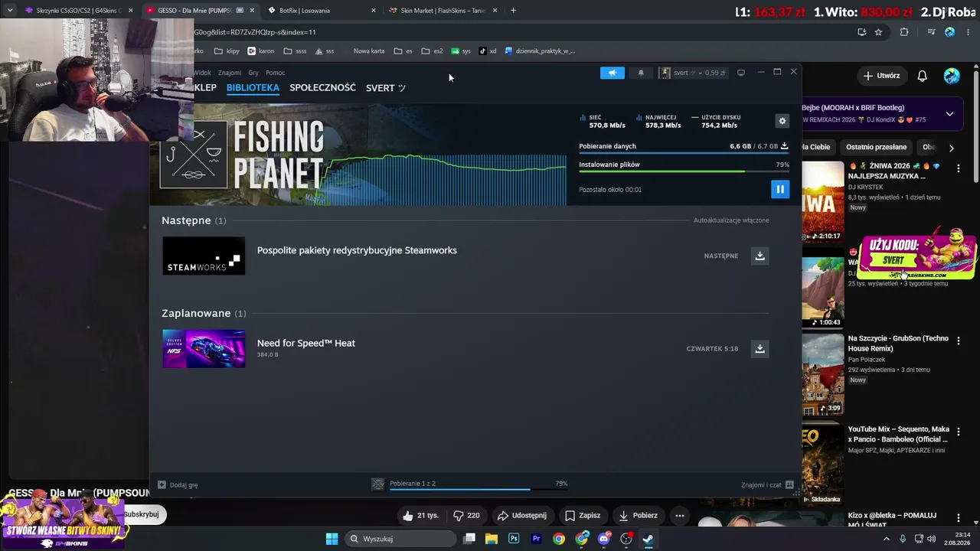Click Subskrybuj on the YouTube channel
The height and width of the screenshot is (551, 980).
[142, 514]
